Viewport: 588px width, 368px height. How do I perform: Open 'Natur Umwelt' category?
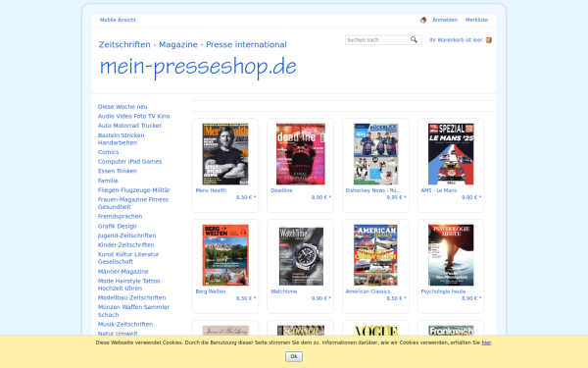point(118,334)
